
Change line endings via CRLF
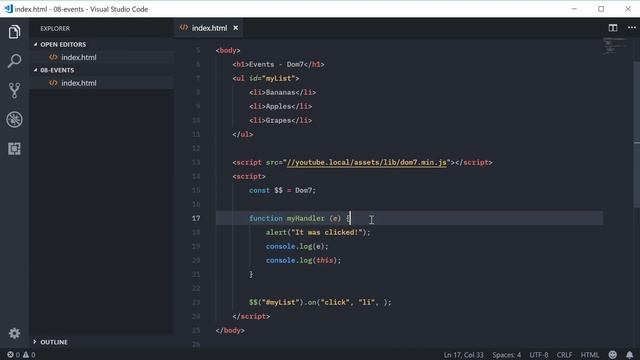[564, 355]
